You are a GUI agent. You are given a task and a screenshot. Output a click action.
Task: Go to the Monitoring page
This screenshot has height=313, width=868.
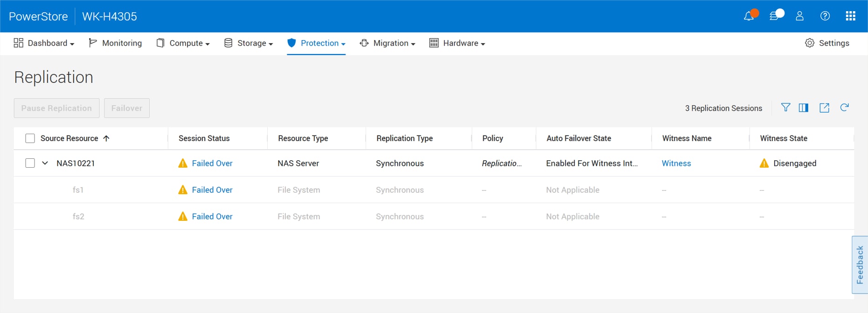(x=115, y=43)
